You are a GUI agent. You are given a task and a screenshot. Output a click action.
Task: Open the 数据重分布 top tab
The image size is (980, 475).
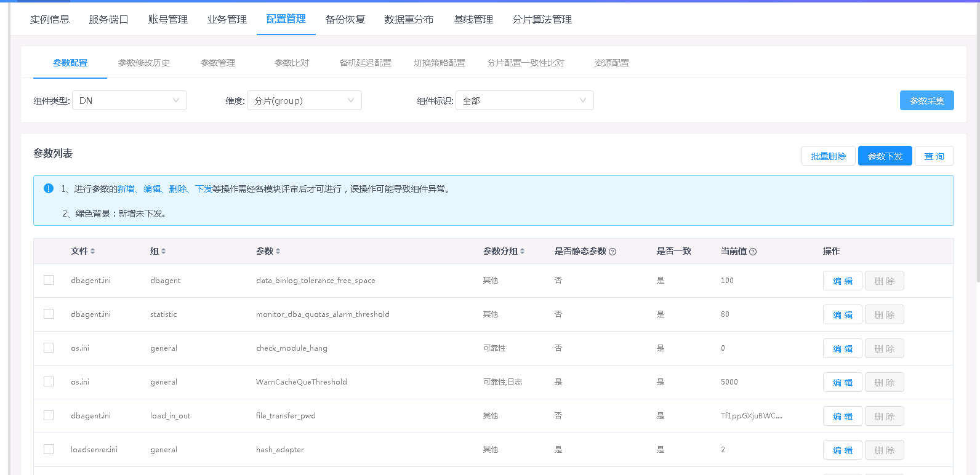click(409, 19)
